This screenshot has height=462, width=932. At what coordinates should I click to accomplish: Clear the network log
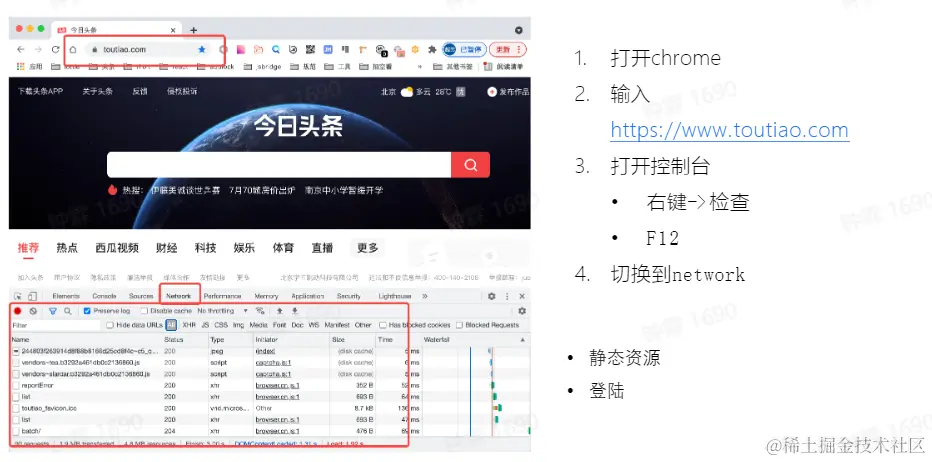tap(33, 310)
